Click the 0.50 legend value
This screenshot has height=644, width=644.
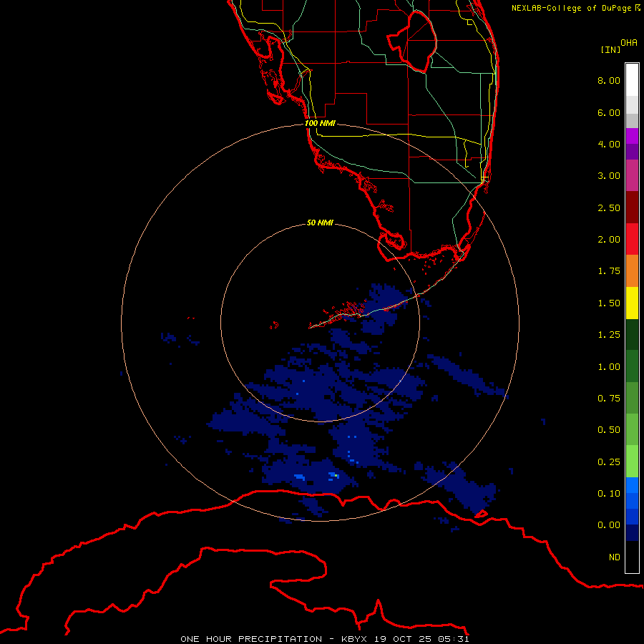[x=609, y=430]
